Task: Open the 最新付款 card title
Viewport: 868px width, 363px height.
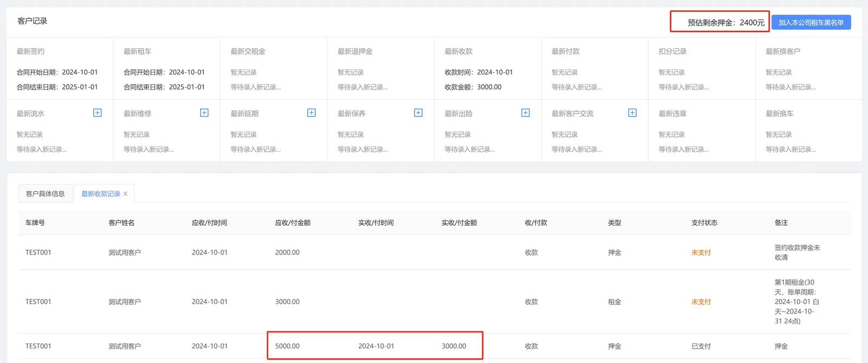Action: click(565, 51)
